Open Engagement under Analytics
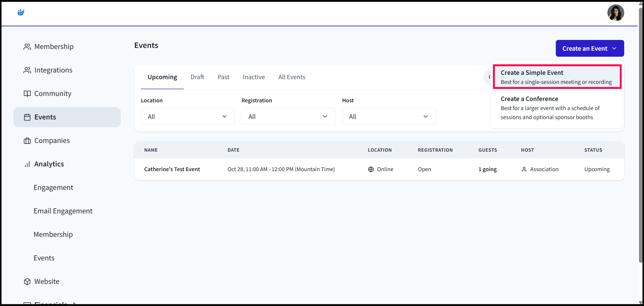 point(53,188)
